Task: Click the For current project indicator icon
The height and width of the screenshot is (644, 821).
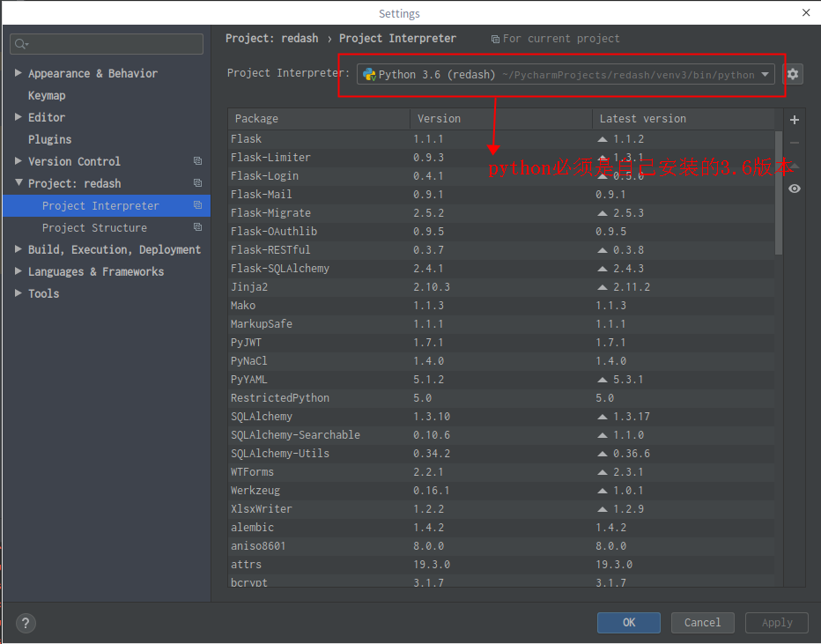Action: click(496, 38)
